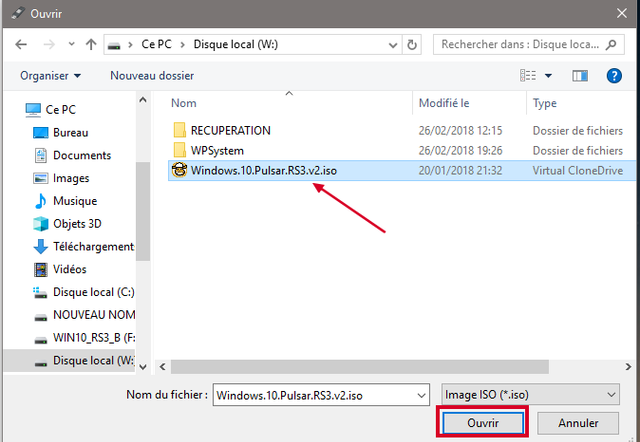This screenshot has width=640, height=442.
Task: Click the WPSystem folder icon
Action: [x=180, y=150]
